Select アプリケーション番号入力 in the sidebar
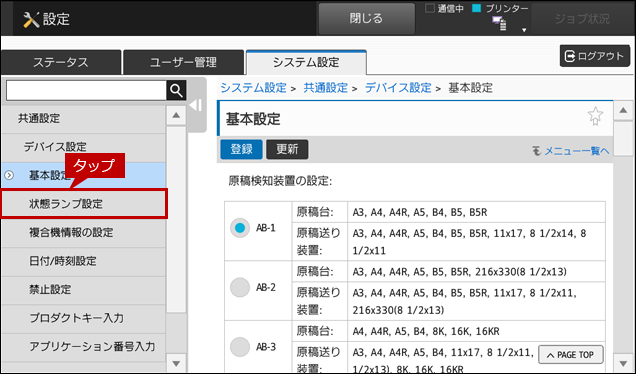This screenshot has height=374, width=636. (x=84, y=346)
